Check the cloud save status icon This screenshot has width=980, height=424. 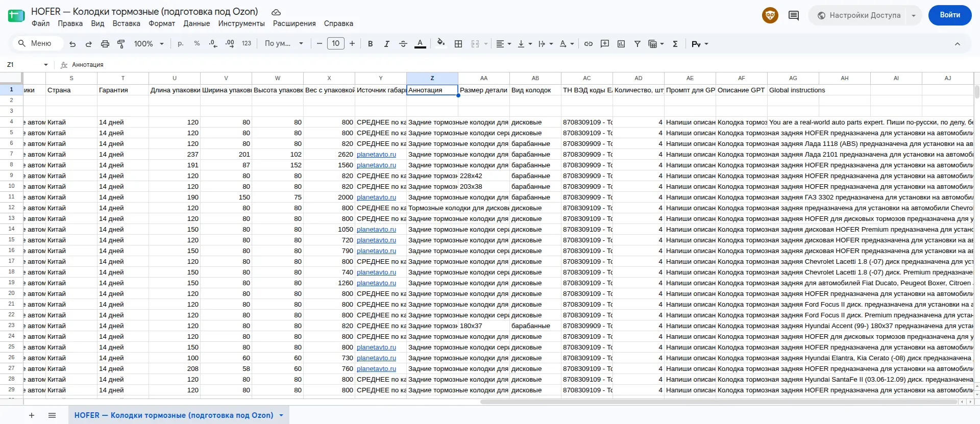(x=276, y=12)
